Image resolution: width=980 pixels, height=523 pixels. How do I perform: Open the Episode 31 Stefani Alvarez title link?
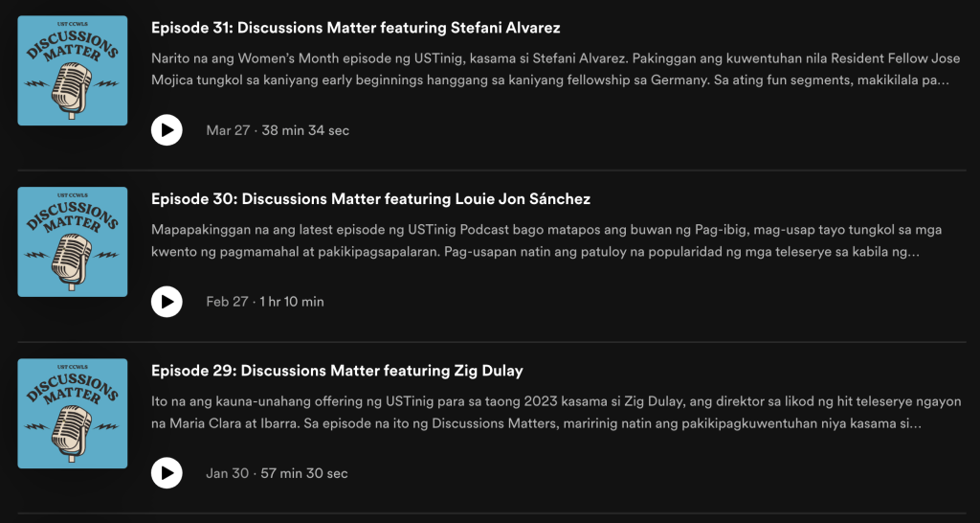(x=356, y=28)
